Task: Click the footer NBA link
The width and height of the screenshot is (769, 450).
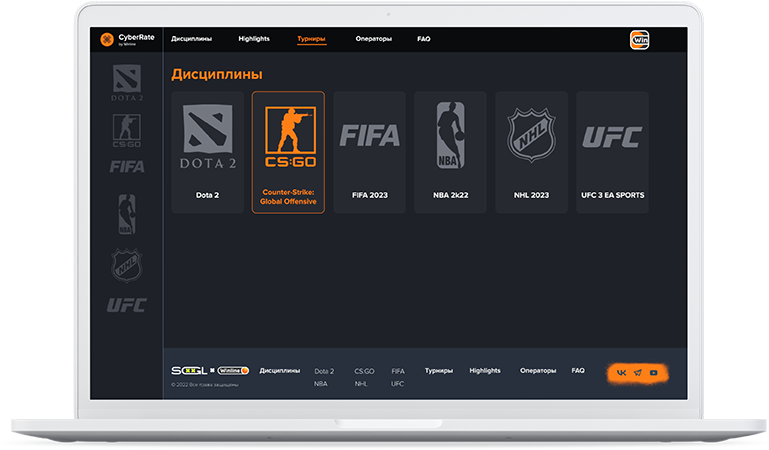Action: click(x=321, y=384)
